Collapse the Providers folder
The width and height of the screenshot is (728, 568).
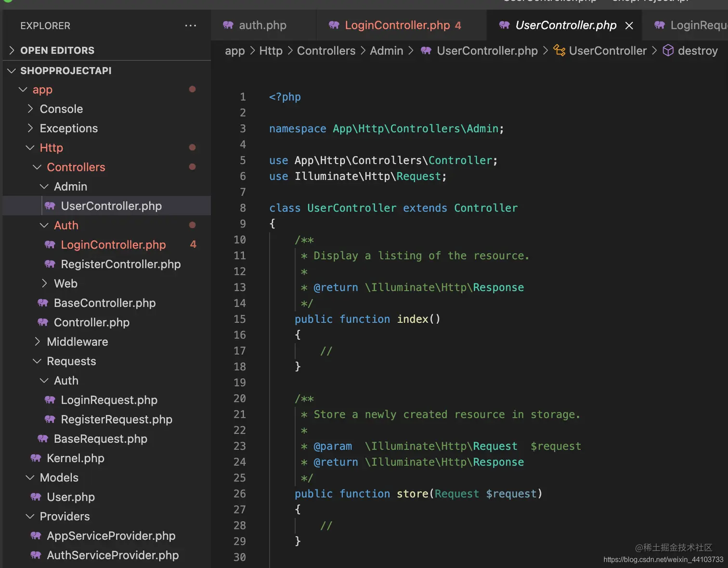(x=30, y=516)
